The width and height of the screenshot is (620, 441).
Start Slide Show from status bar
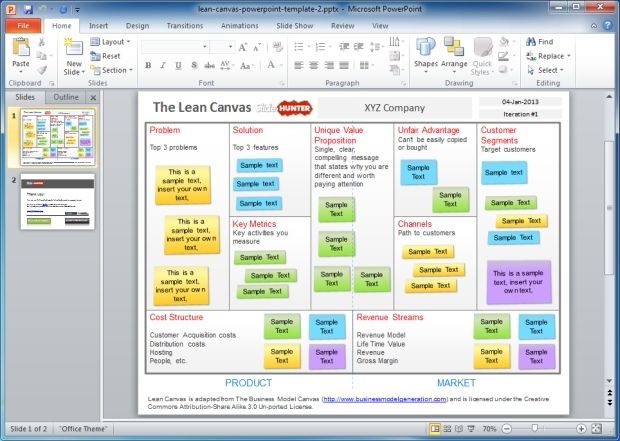(471, 429)
